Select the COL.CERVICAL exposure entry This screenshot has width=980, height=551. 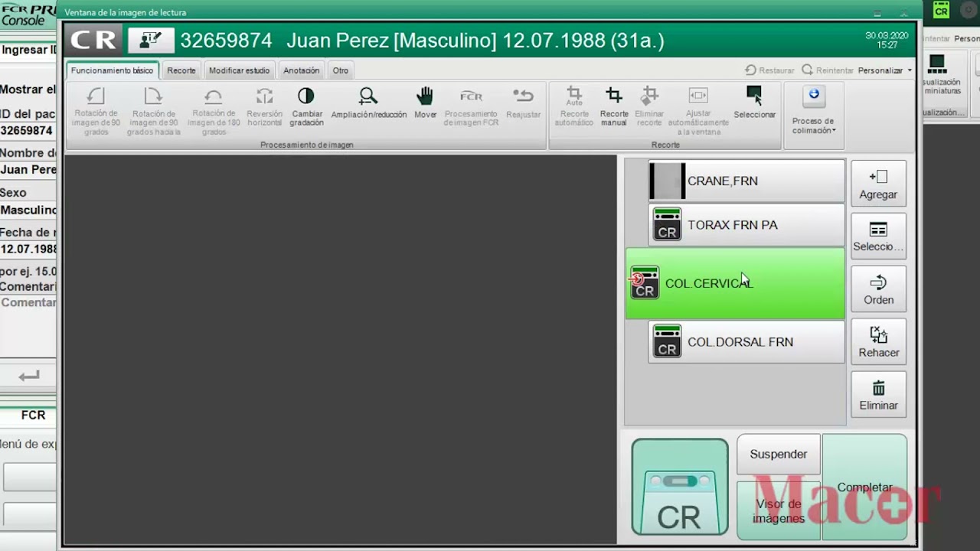click(735, 283)
